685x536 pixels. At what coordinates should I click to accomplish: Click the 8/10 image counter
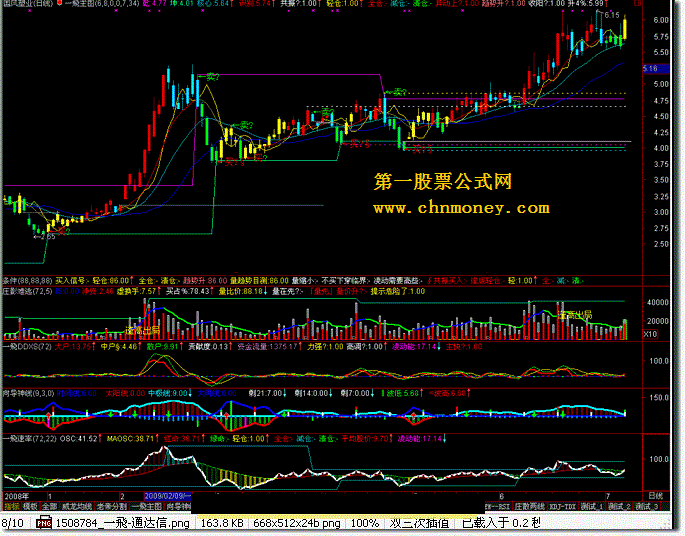tap(13, 523)
